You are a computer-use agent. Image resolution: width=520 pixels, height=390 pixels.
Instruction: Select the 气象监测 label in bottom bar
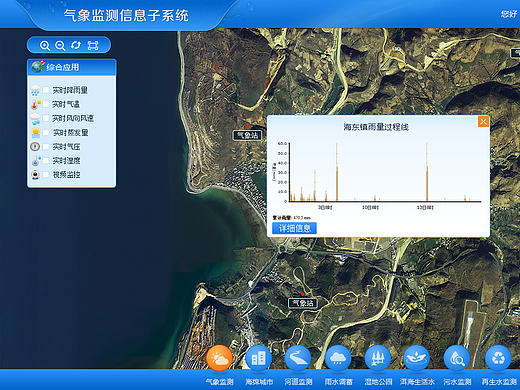point(219,382)
